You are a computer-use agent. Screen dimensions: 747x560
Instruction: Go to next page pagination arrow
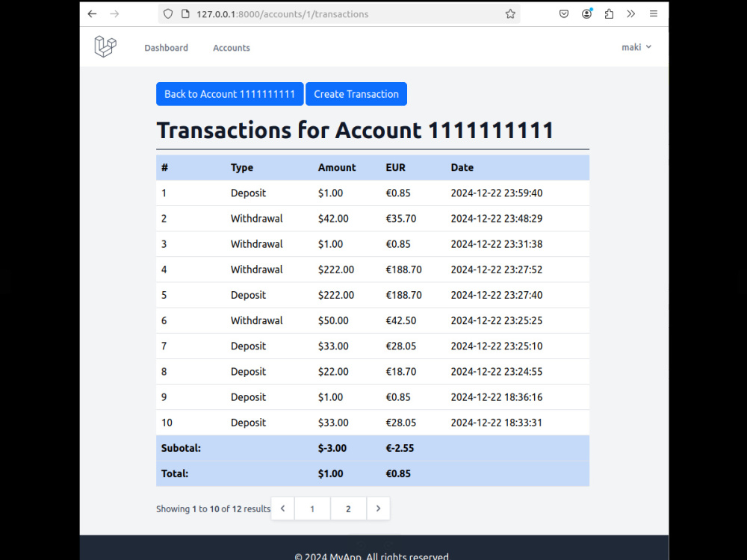pyautogui.click(x=378, y=508)
